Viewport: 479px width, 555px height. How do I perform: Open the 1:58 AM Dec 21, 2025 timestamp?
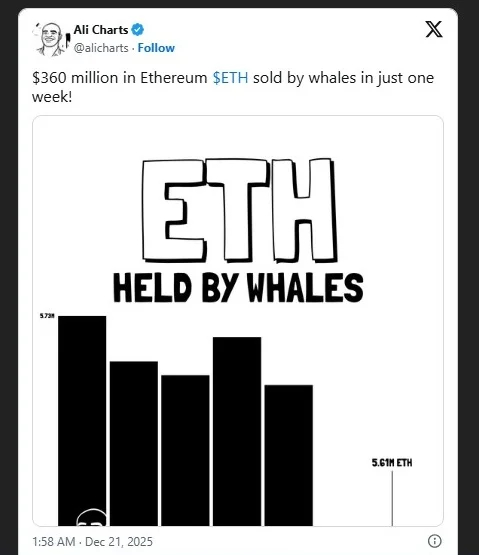tap(92, 542)
